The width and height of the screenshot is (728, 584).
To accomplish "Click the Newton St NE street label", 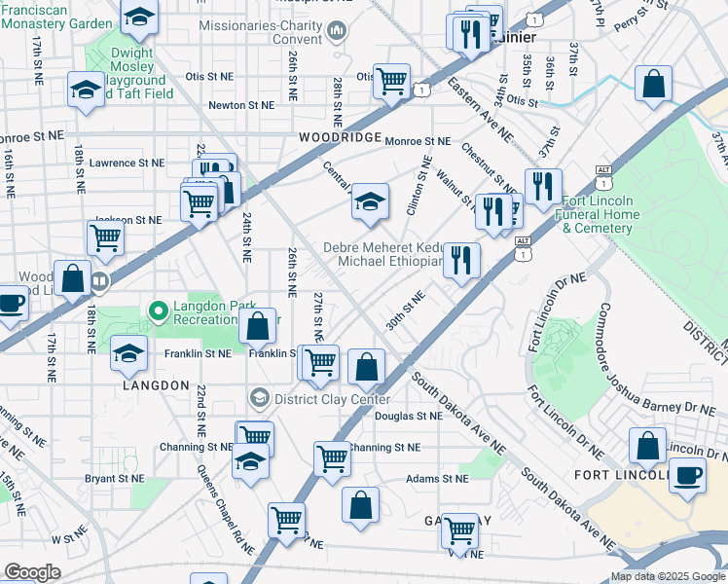I will [x=241, y=105].
